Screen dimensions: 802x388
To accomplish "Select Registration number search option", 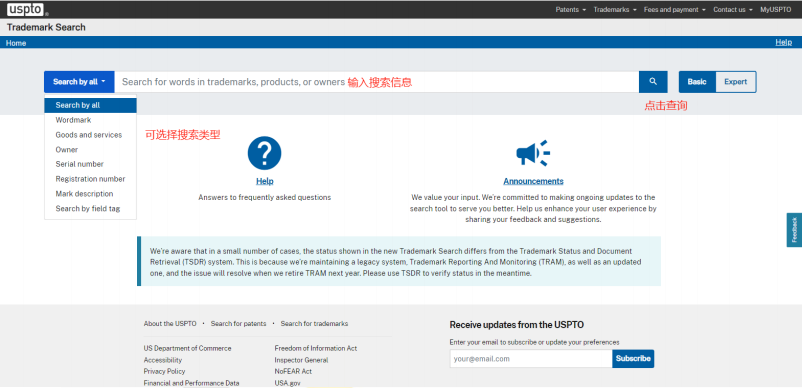I will click(x=91, y=179).
